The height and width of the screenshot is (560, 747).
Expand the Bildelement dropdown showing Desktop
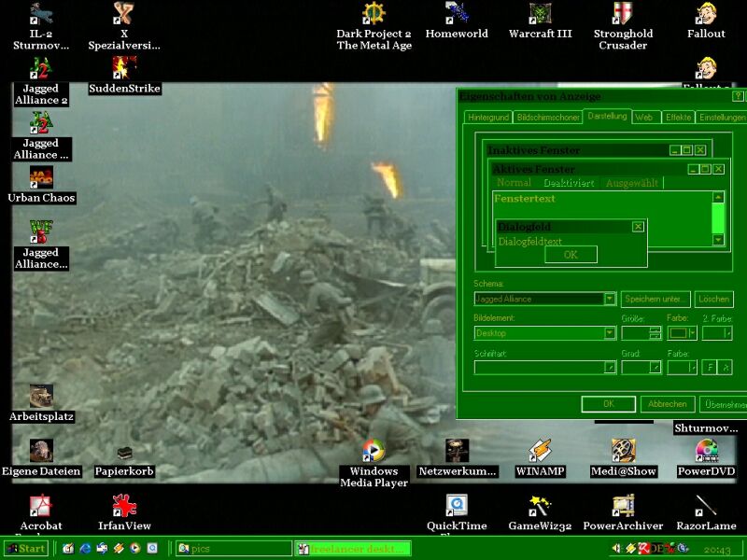pos(610,333)
